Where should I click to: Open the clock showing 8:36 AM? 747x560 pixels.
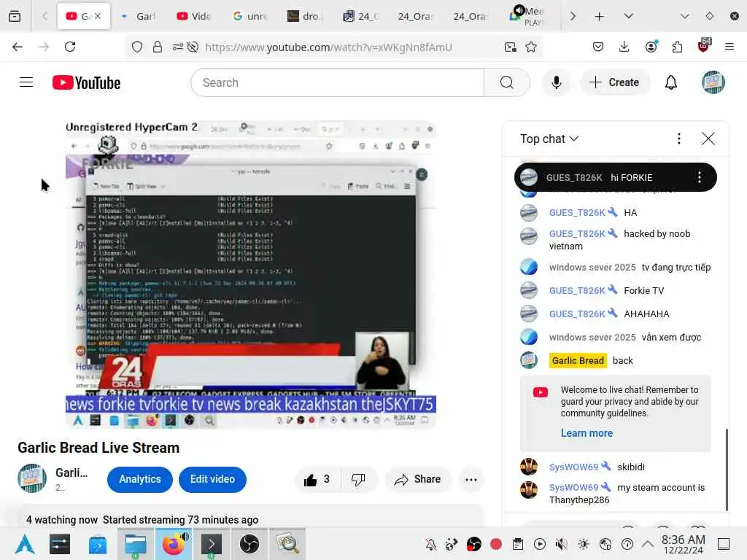[x=684, y=544]
